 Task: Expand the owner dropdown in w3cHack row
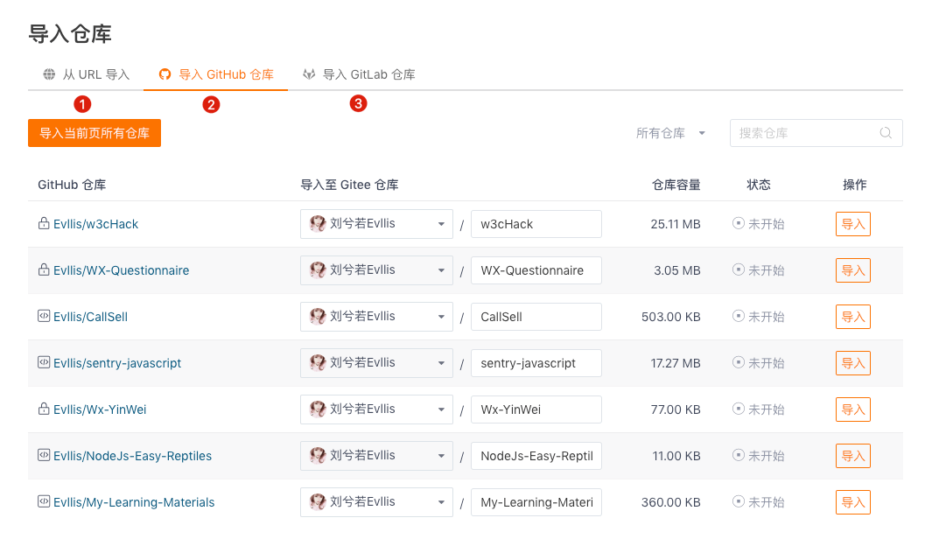[377, 224]
